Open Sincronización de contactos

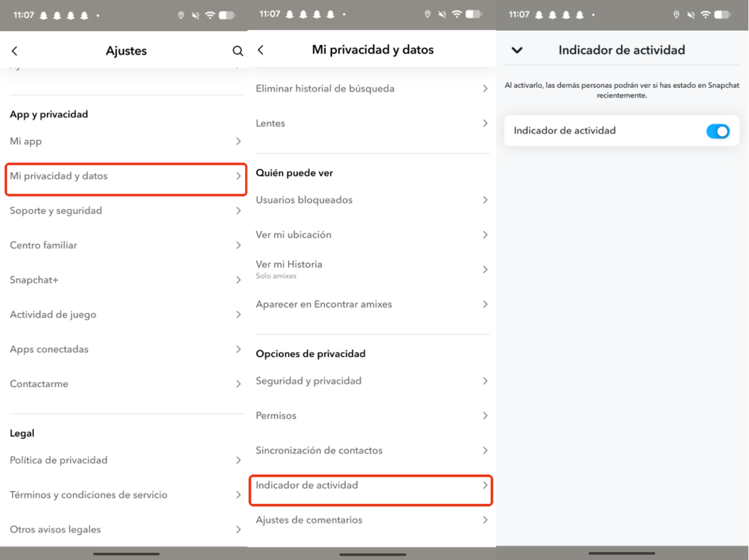373,450
